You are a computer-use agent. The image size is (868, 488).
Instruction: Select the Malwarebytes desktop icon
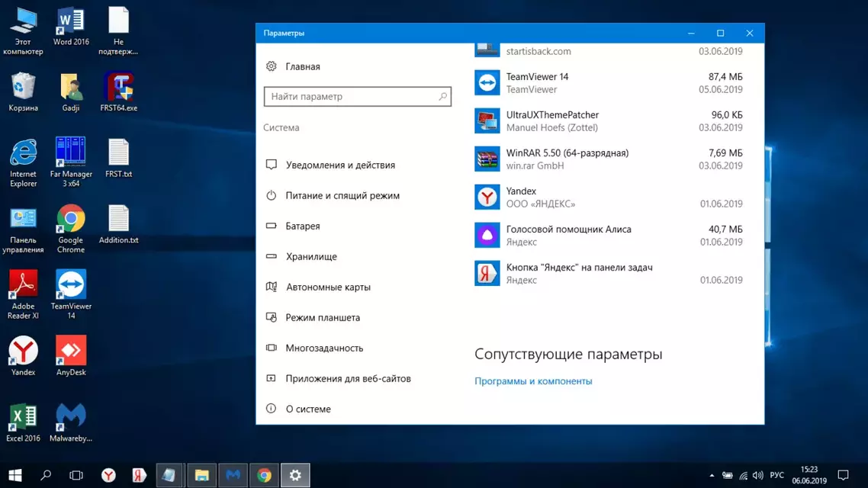[x=71, y=422]
